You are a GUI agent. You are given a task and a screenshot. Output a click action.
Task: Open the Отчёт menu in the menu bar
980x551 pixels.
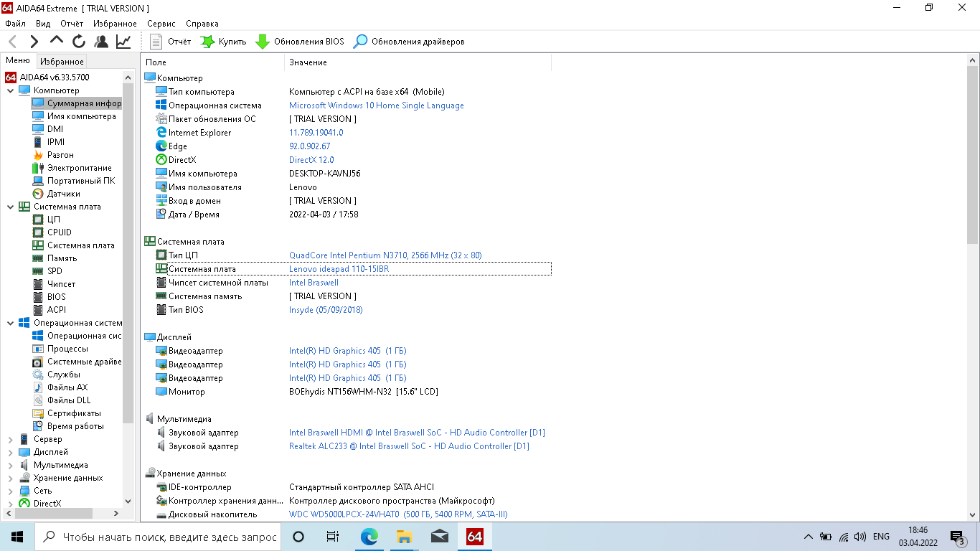coord(72,24)
